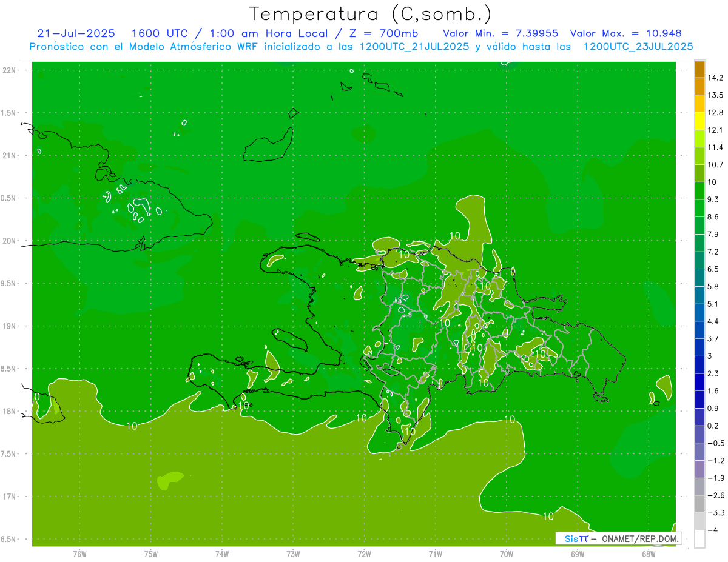Screen dimensions: 728x562
Task: Click "Valor Min. = 7.39955" text
Action: 500,33
